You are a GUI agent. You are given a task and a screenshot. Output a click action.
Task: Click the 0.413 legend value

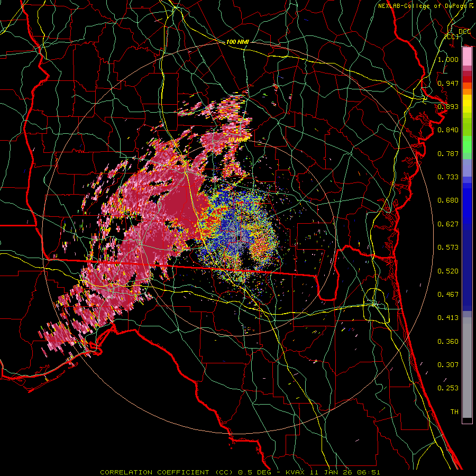tap(448, 318)
